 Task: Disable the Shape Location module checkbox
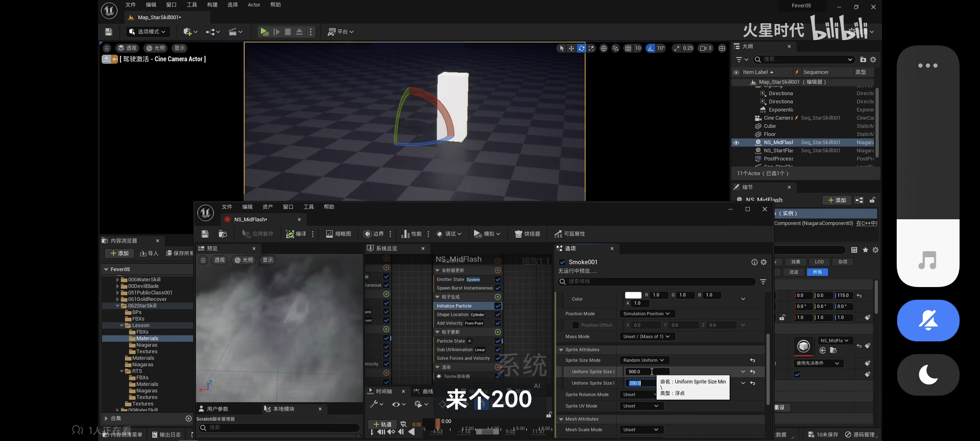coord(498,314)
